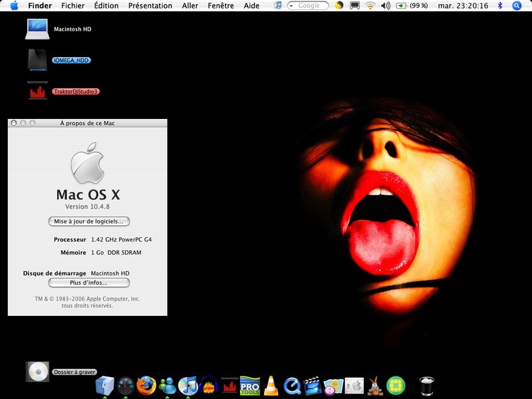This screenshot has height=399, width=532.
Task: Open the Présentation menu
Action: pos(150,5)
